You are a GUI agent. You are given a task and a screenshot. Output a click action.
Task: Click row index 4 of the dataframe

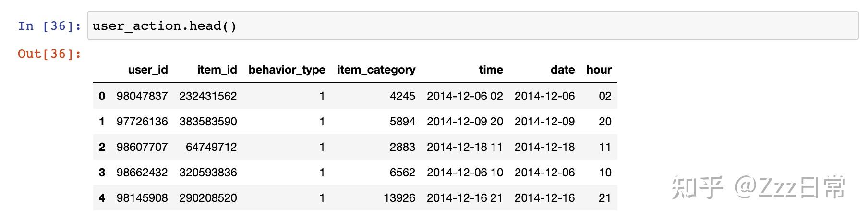[102, 198]
